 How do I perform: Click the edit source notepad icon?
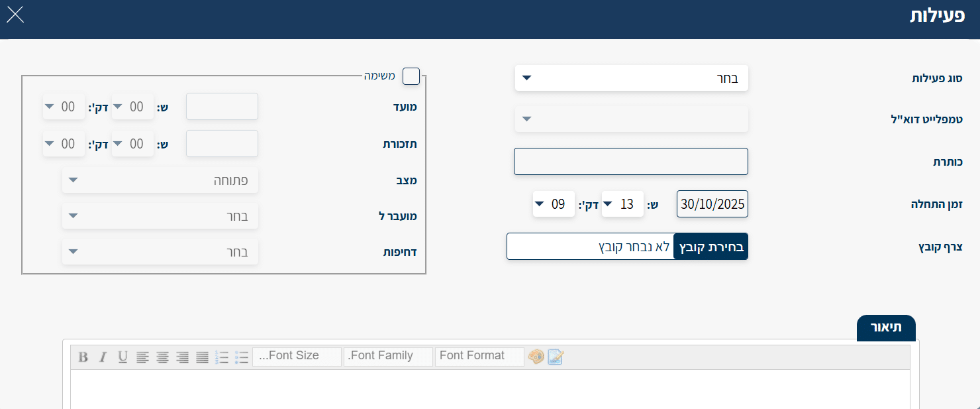click(555, 357)
